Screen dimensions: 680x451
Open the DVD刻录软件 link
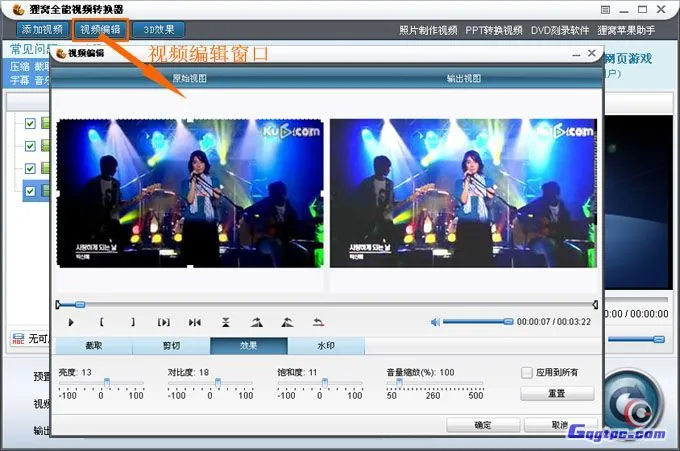(560, 30)
